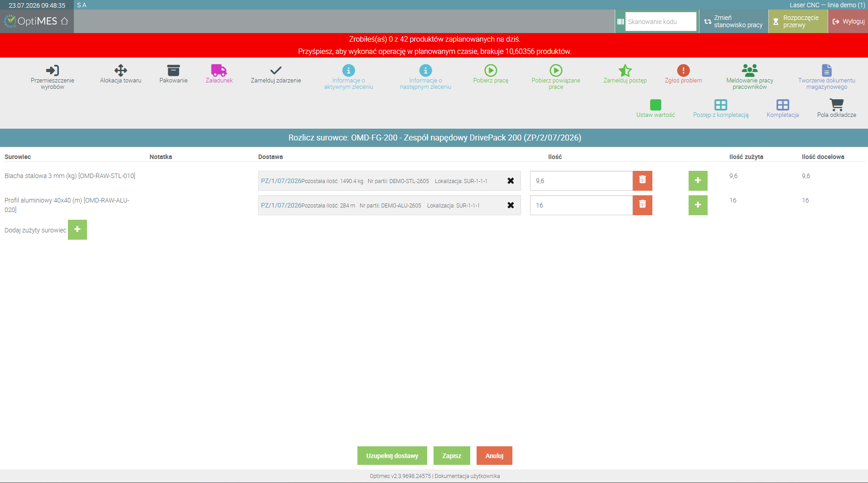Open Pola odkładcze cart icon

coord(837,105)
